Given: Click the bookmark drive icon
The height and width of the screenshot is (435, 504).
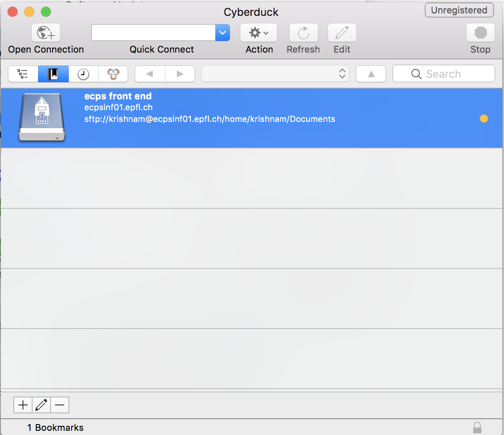Looking at the screenshot, I should click(42, 118).
